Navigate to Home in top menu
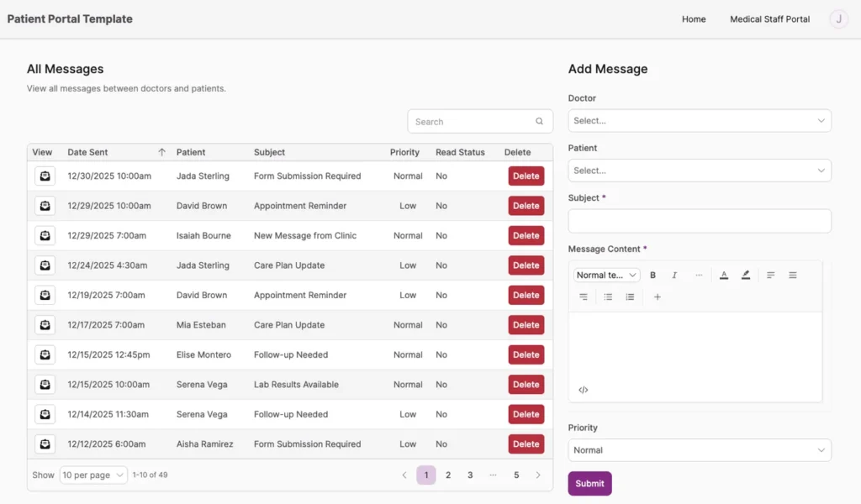This screenshot has width=861, height=504. coord(694,19)
